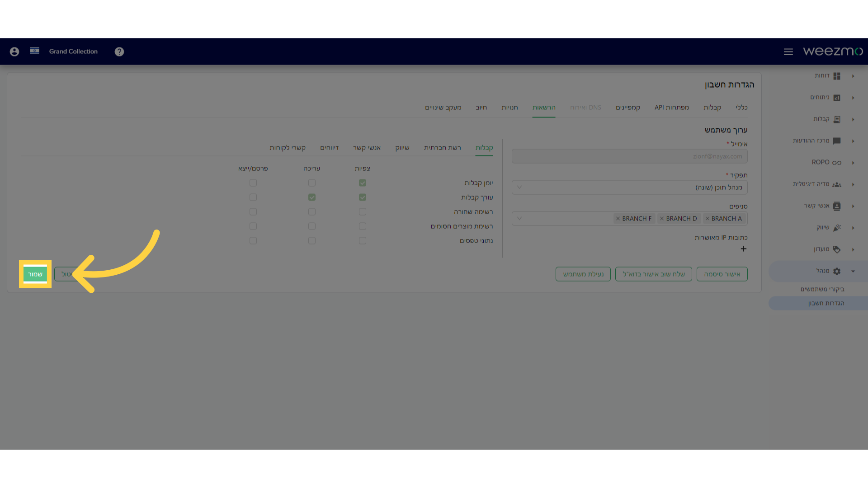Screen dimensions: 868x488
Task: Add an approved IP address with plus icon
Action: pyautogui.click(x=744, y=249)
